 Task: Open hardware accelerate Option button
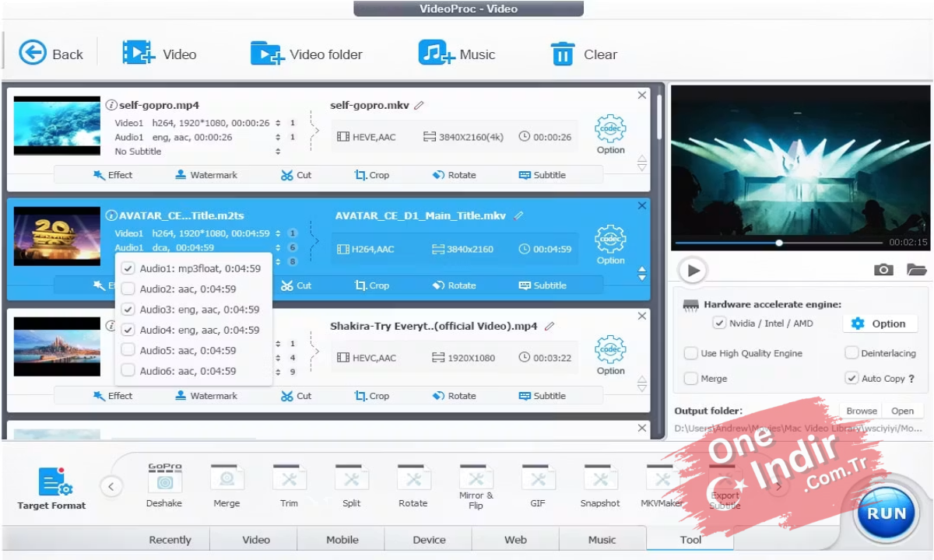[x=880, y=324]
